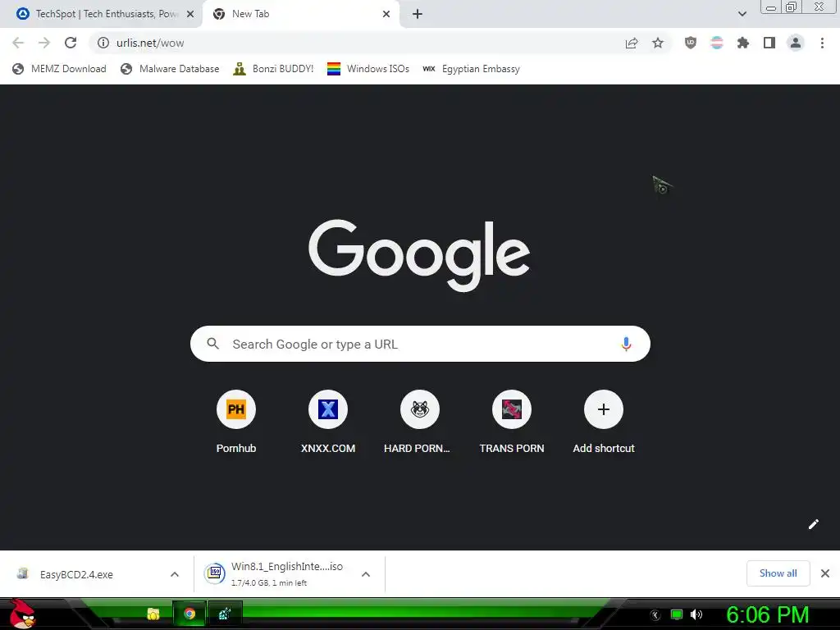
Task: Select the New Tab tab
Action: tap(300, 14)
